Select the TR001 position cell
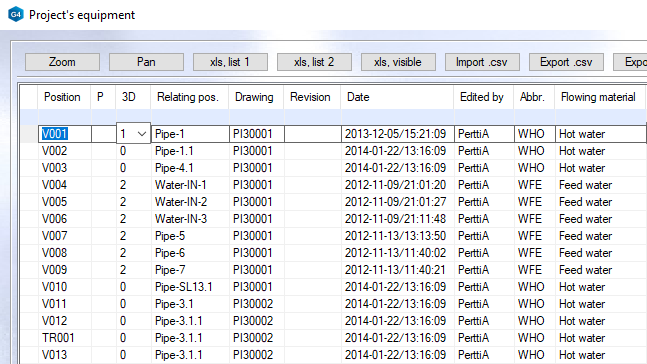Image resolution: width=647 pixels, height=364 pixels. [x=65, y=338]
